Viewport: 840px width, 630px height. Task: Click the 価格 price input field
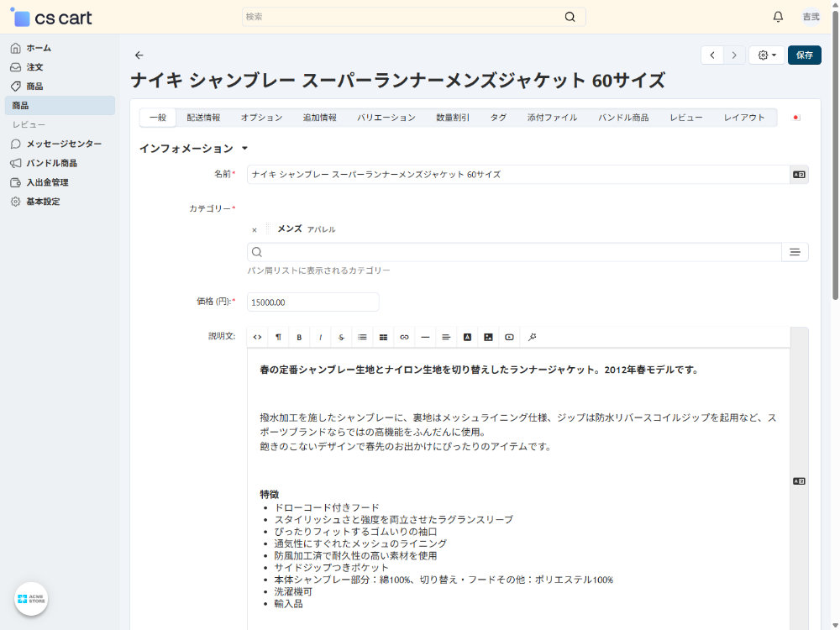[x=312, y=302]
